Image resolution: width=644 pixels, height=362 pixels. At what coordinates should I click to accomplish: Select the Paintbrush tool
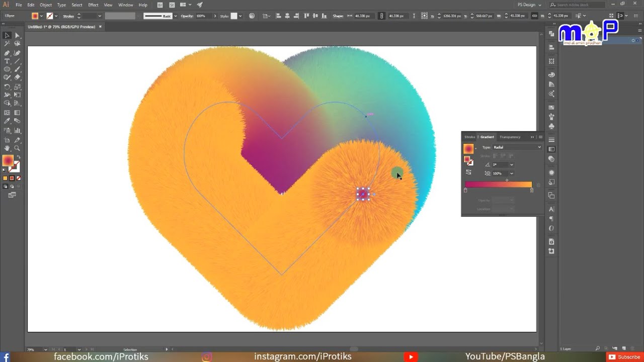pyautogui.click(x=17, y=69)
